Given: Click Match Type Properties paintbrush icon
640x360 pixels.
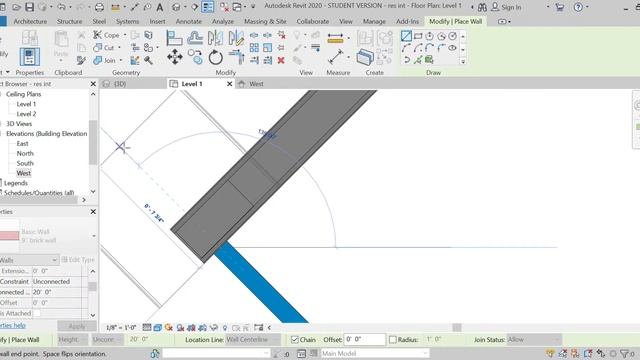Looking at the screenshot, I should point(81,61).
